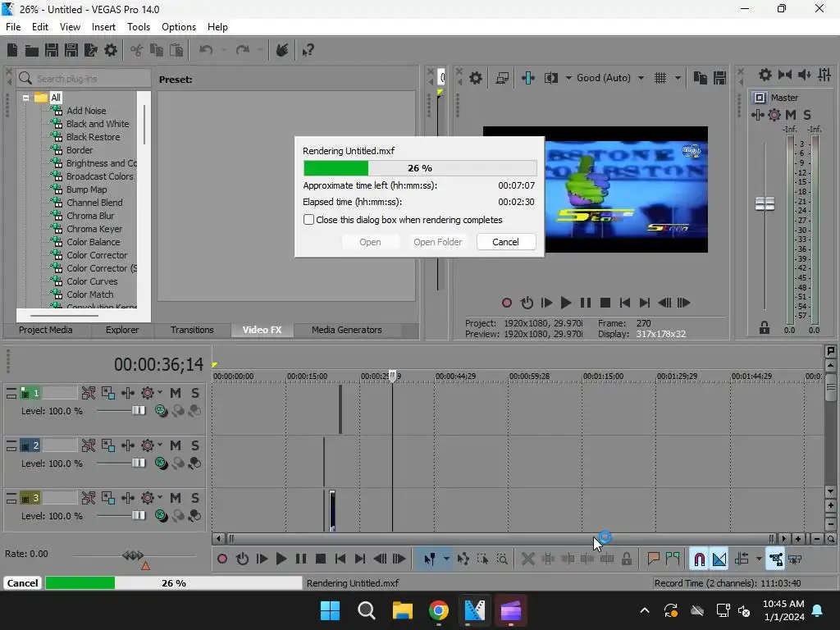
Task: Toggle Enable Snapping magnet icon
Action: tap(699, 559)
